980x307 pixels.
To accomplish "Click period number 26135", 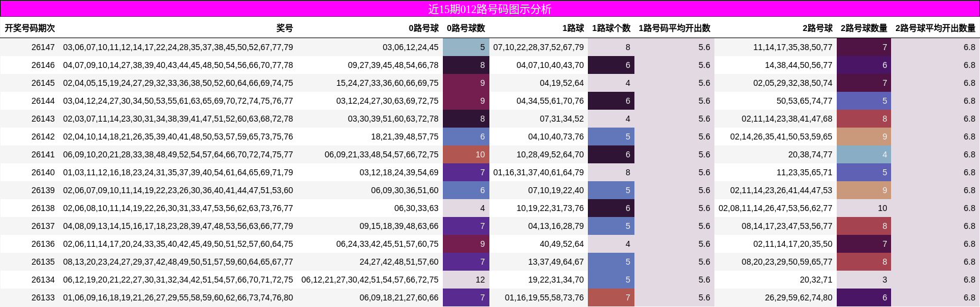I will click(x=43, y=262).
